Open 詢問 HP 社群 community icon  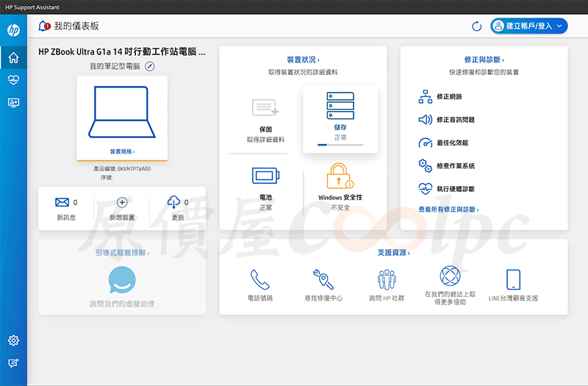click(x=387, y=279)
